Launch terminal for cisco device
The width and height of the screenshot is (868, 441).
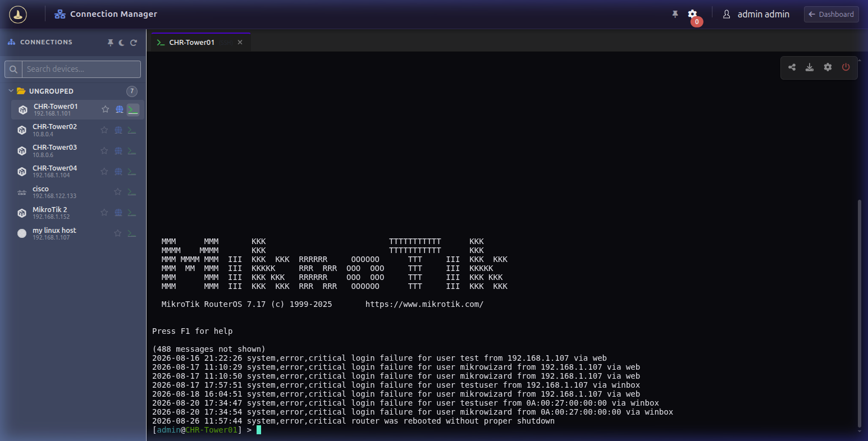point(132,192)
